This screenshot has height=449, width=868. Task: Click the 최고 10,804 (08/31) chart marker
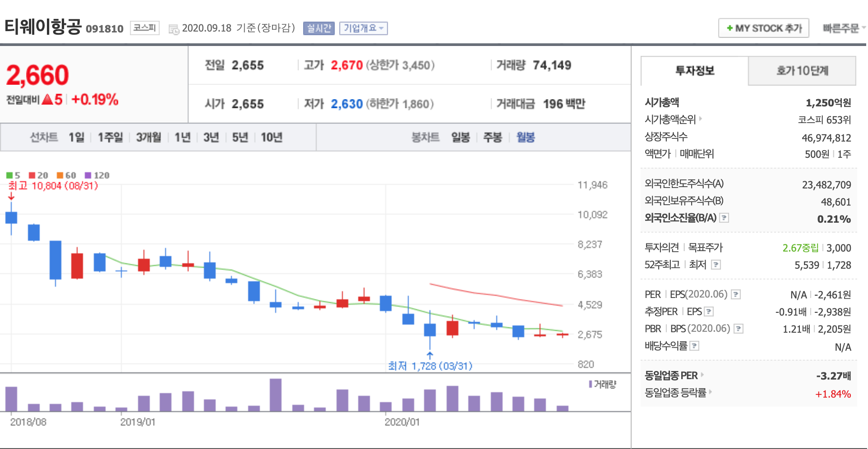tap(53, 186)
